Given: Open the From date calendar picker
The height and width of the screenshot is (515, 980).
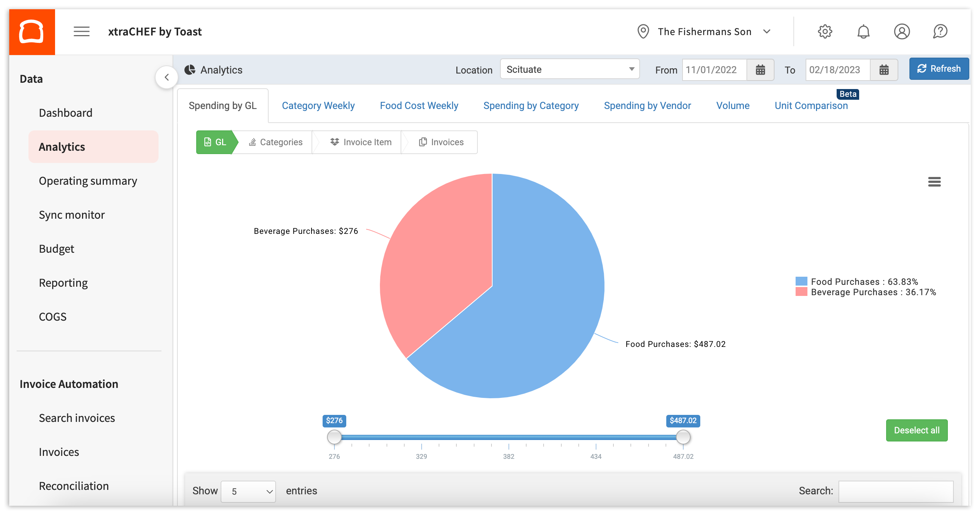Looking at the screenshot, I should (x=760, y=69).
